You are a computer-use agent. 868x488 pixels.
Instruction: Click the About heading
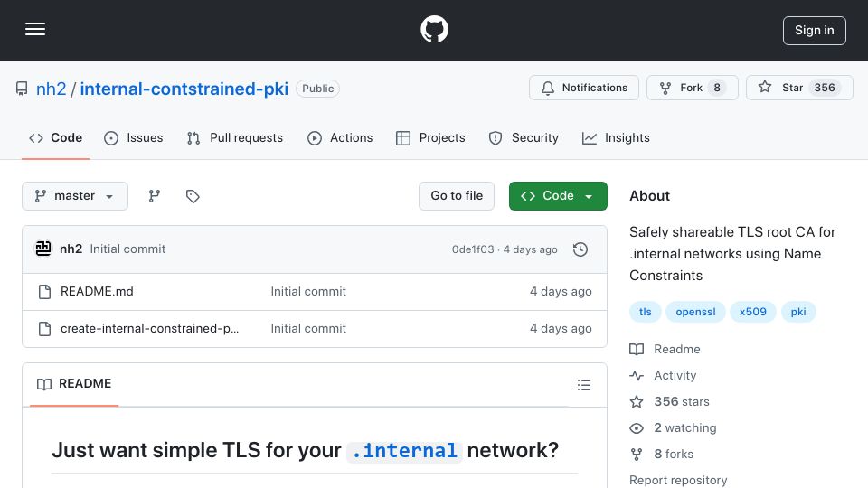click(x=649, y=196)
